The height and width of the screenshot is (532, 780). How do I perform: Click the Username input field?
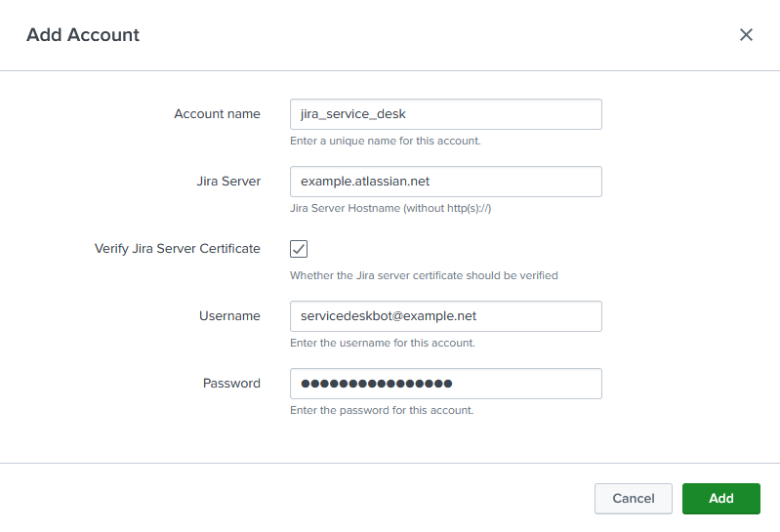point(446,316)
